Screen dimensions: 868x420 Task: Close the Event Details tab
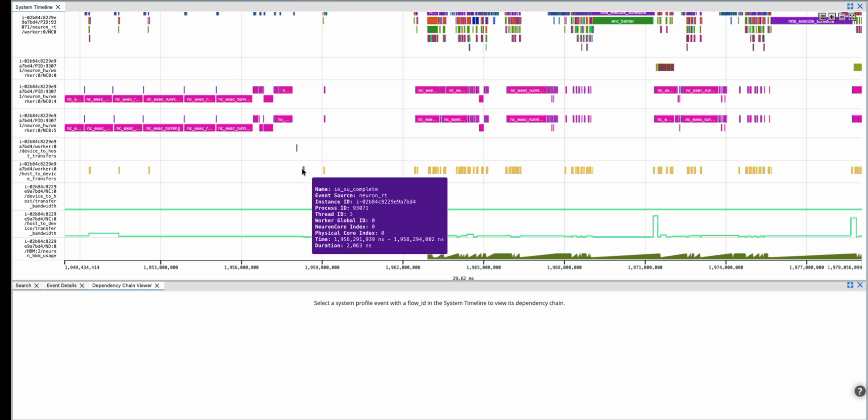tap(82, 286)
